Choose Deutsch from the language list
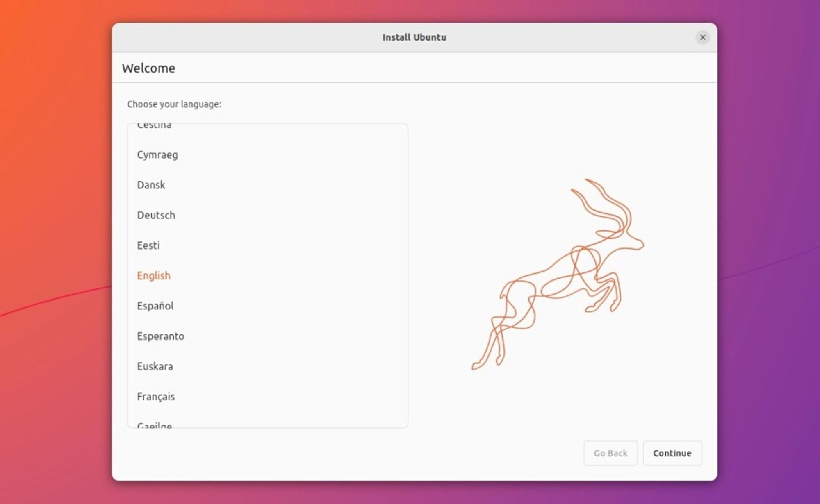 (156, 215)
